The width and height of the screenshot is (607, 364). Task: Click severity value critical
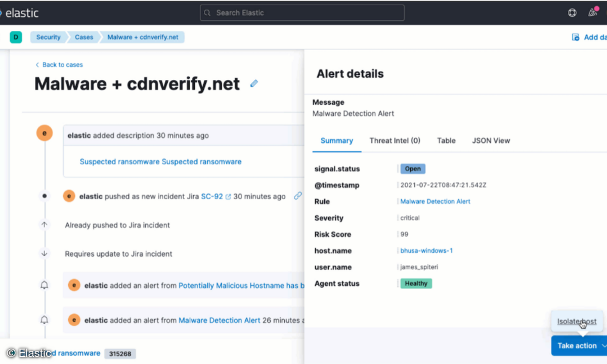tap(410, 218)
